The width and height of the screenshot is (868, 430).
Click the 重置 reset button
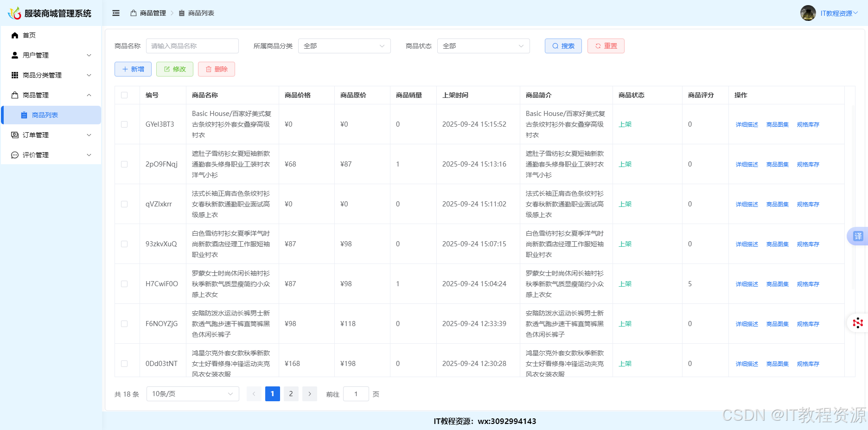pyautogui.click(x=606, y=46)
